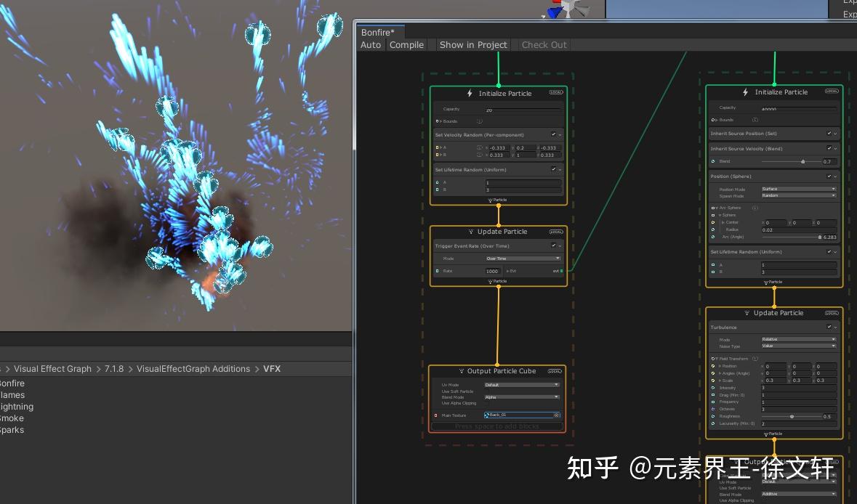
Task: Uncheck the Turbulence block enable checkbox
Action: point(829,327)
